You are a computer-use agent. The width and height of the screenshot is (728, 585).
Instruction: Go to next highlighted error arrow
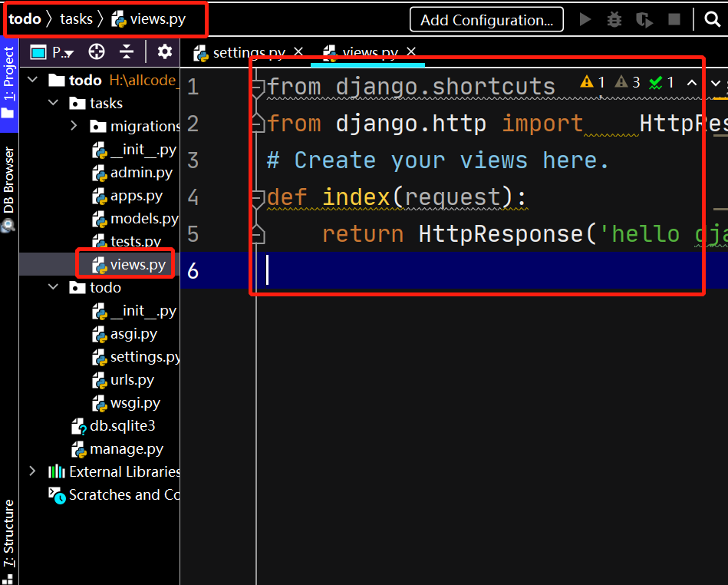point(716,83)
